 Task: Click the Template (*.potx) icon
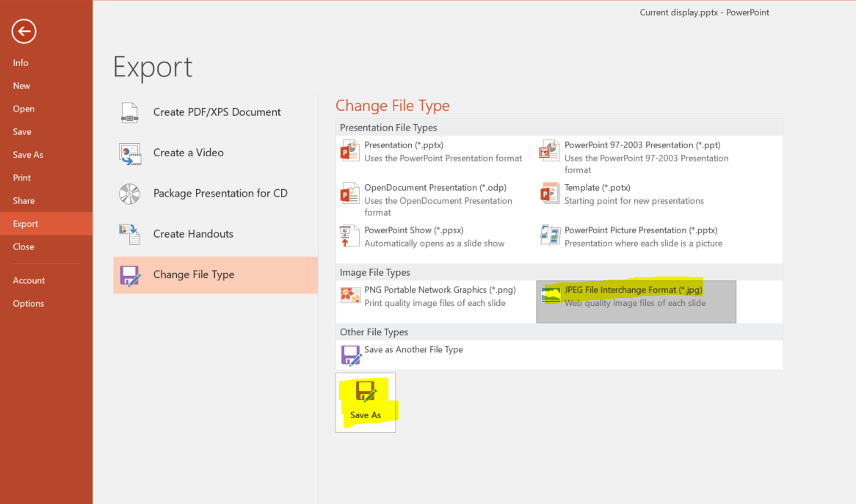coord(550,193)
